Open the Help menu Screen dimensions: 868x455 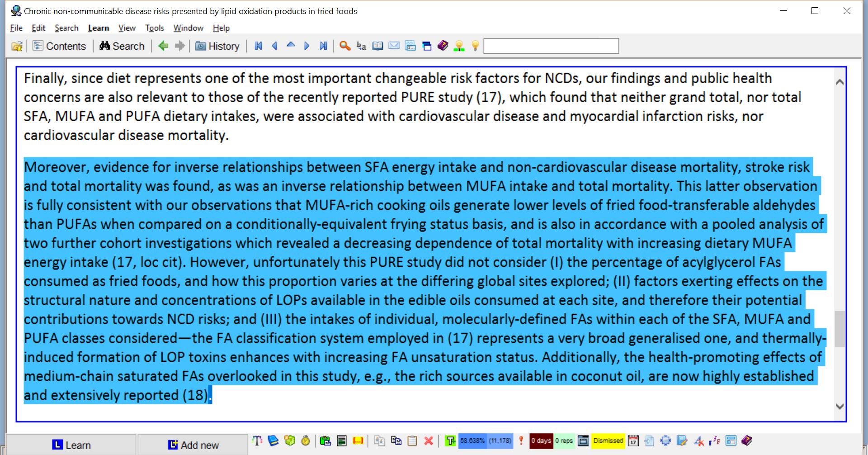(x=221, y=28)
